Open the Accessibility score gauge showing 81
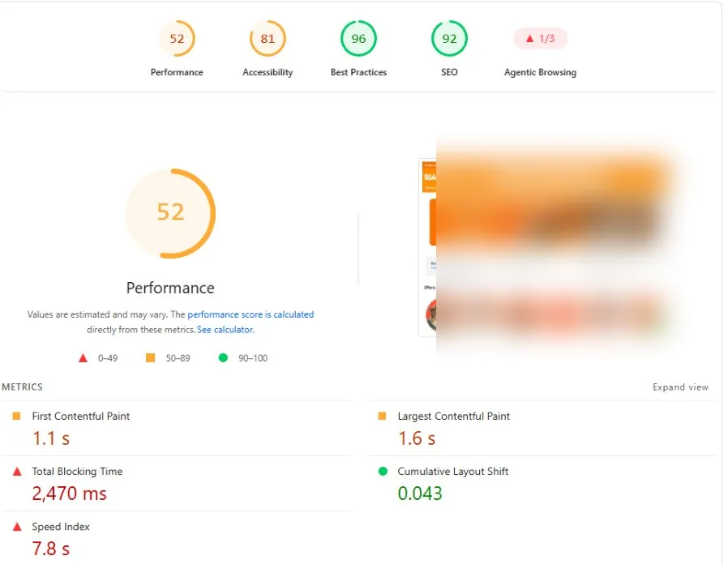Screen dimensions: 728x564 (x=268, y=39)
